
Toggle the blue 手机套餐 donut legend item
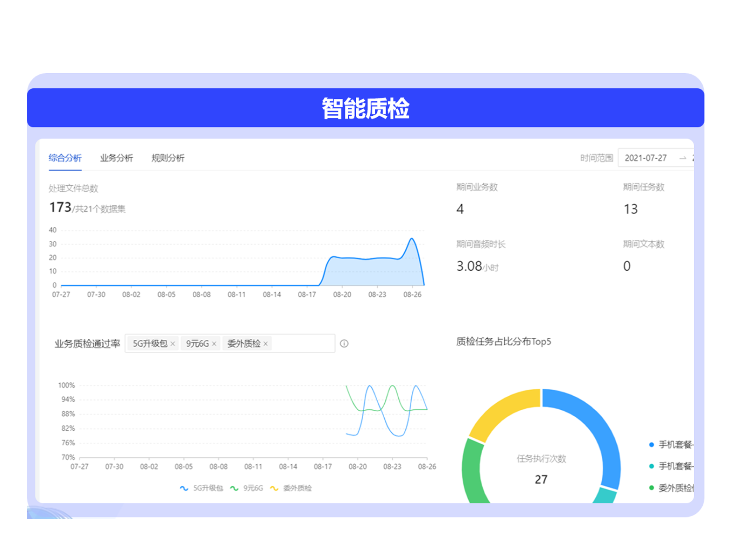671,445
